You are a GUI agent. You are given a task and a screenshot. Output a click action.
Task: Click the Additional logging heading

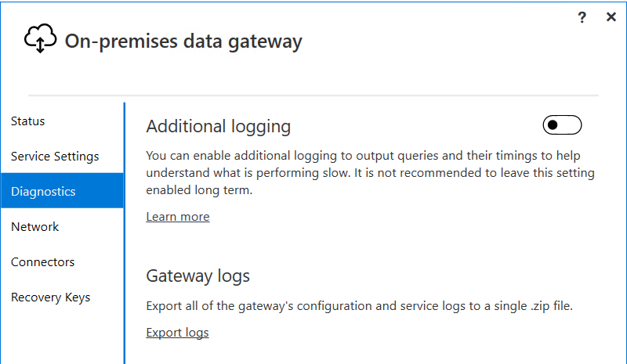click(219, 127)
